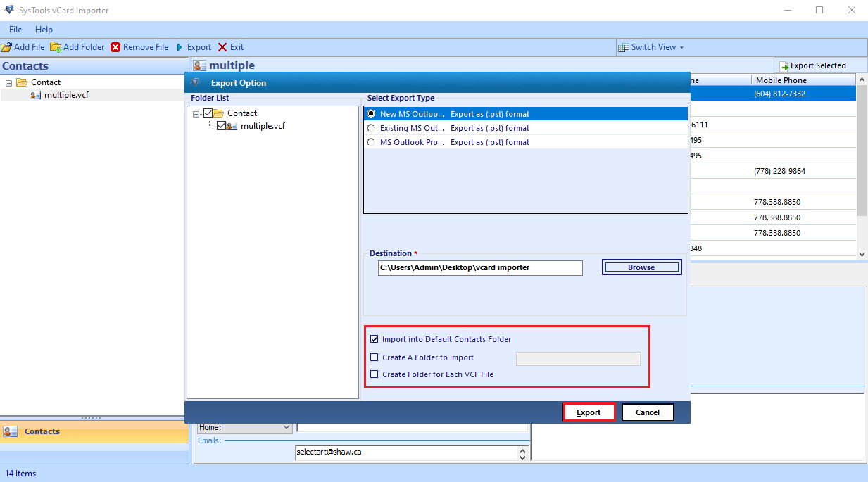Collapse Contact node in left Contacts pane
This screenshot has height=482, width=868.
(x=9, y=83)
